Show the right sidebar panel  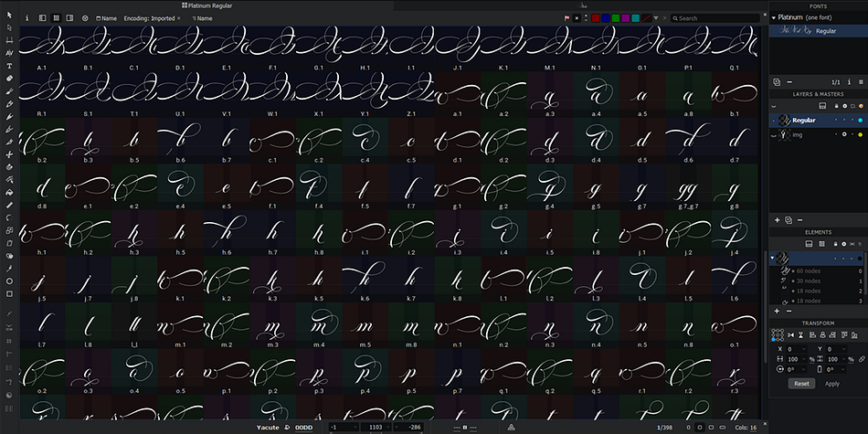69,18
